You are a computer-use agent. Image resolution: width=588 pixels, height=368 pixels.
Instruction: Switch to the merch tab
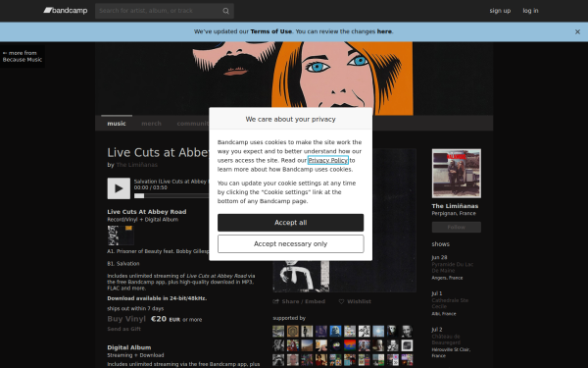point(151,124)
